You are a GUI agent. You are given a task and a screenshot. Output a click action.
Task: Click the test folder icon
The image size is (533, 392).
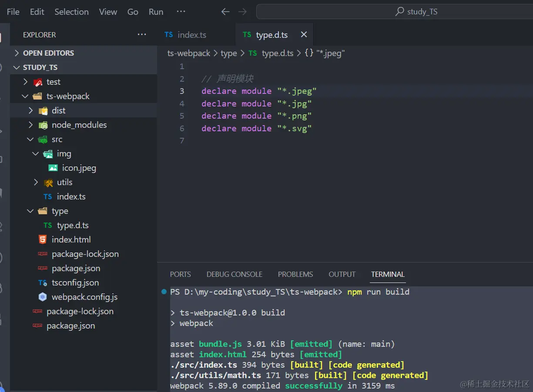pyautogui.click(x=38, y=82)
